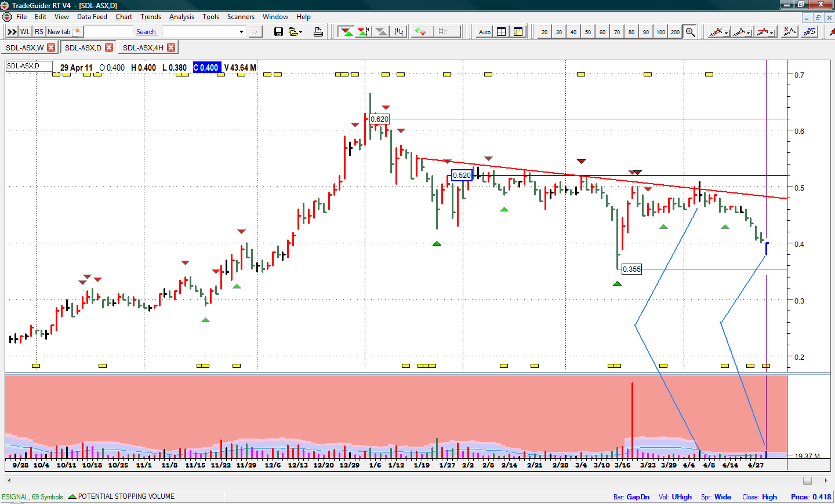Set bars displayed to 90
Viewport: 835px width, 504px height.
tap(645, 32)
